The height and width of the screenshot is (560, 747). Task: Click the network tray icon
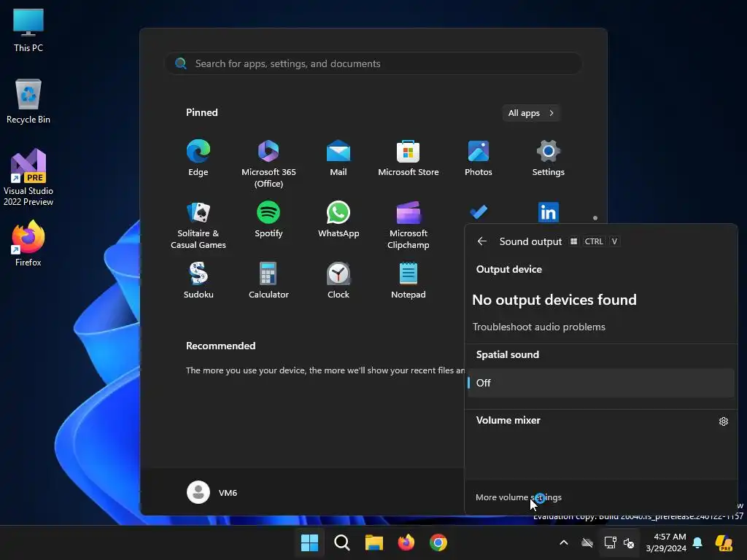click(x=610, y=542)
